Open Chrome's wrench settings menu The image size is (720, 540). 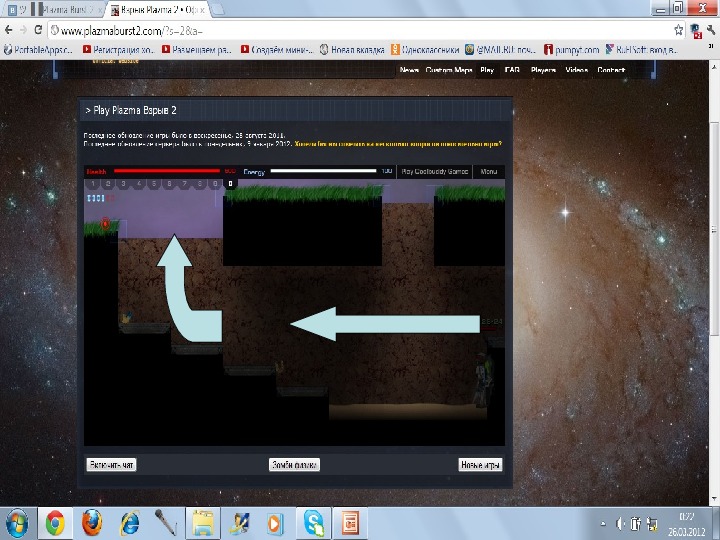coord(711,30)
